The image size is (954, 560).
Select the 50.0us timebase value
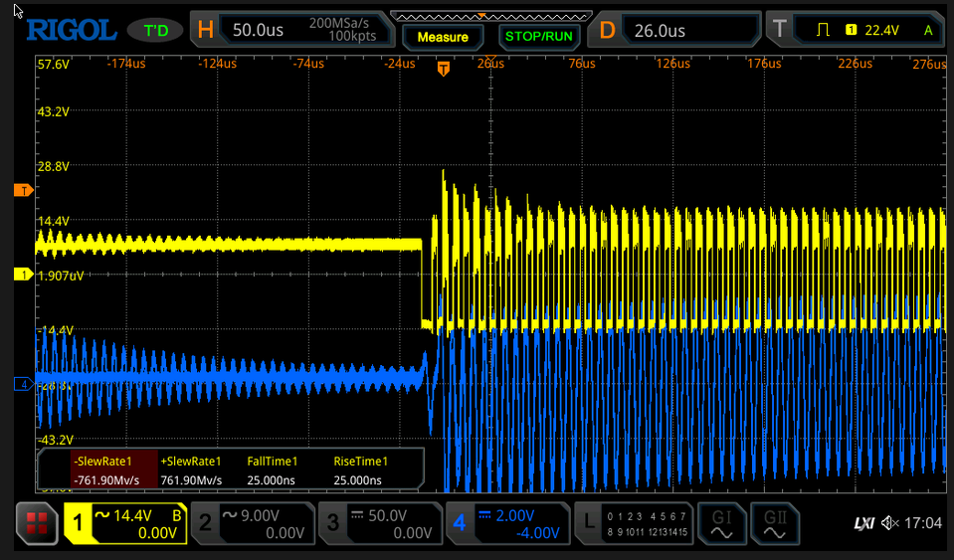(x=258, y=30)
